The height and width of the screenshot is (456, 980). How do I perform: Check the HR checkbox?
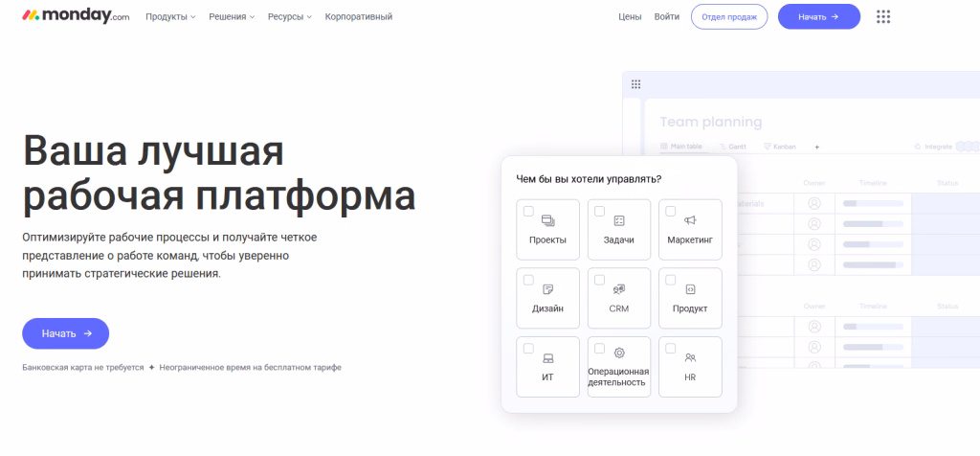click(671, 348)
